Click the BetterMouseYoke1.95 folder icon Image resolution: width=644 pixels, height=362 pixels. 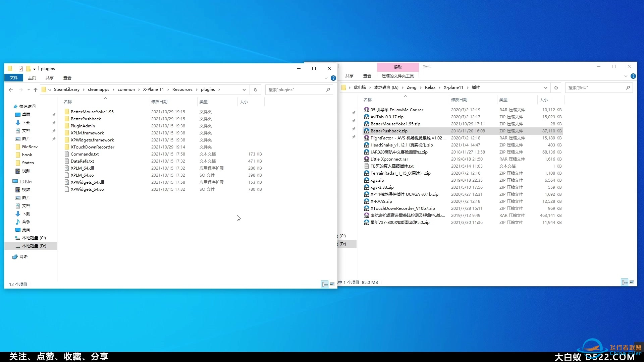[66, 111]
